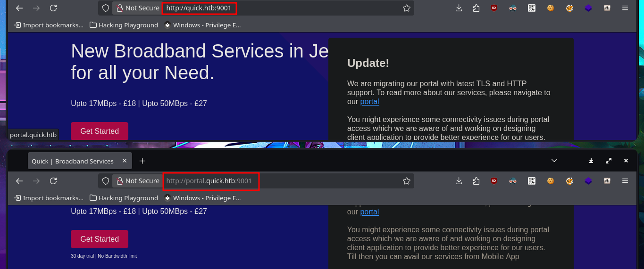The image size is (644, 269).
Task: Click the goggles-face extension icon in the upper window
Action: coord(513,8)
